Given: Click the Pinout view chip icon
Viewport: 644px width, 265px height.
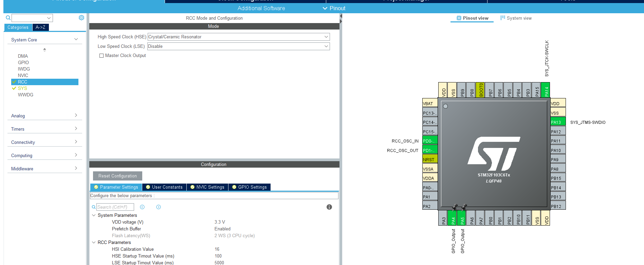Looking at the screenshot, I should [x=459, y=18].
